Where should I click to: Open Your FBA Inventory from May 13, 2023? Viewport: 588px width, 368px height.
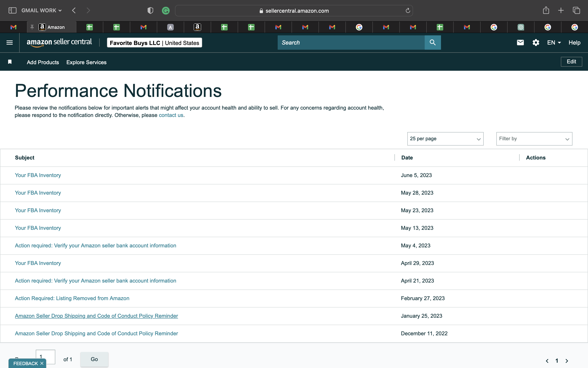coord(38,228)
